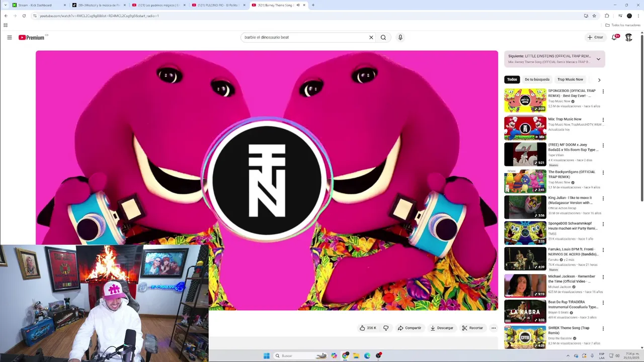Start voice search with the microphone
The height and width of the screenshot is (362, 644).
(x=400, y=37)
